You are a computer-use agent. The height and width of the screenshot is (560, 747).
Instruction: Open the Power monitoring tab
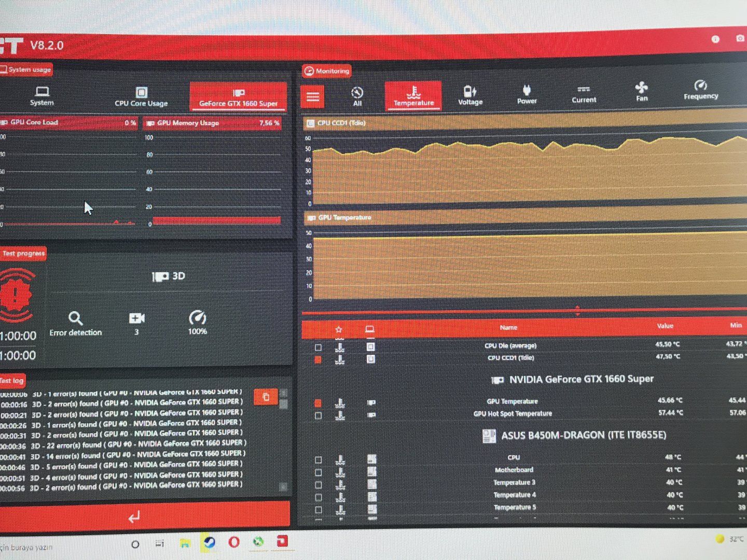click(x=527, y=94)
